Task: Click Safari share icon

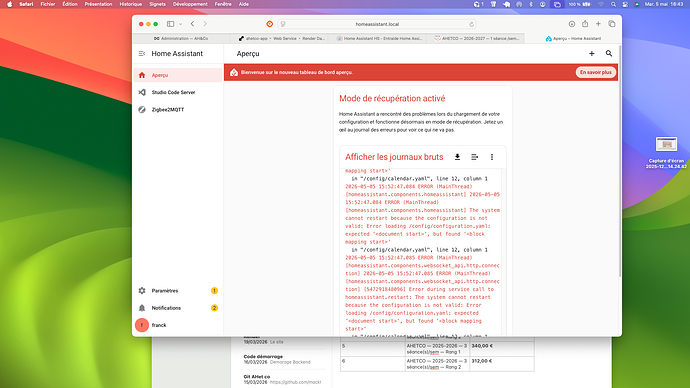Action: click(585, 24)
